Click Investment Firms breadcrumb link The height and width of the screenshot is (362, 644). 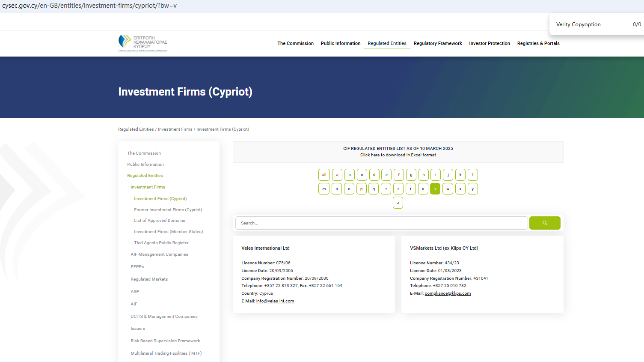(175, 129)
